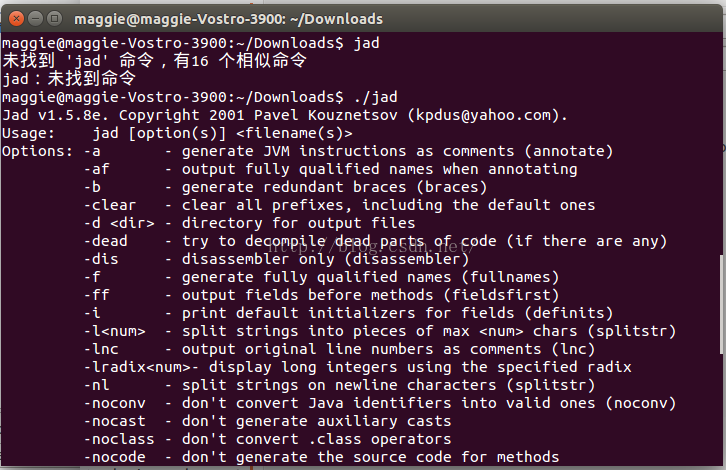Maximize the terminal window

(x=55, y=19)
